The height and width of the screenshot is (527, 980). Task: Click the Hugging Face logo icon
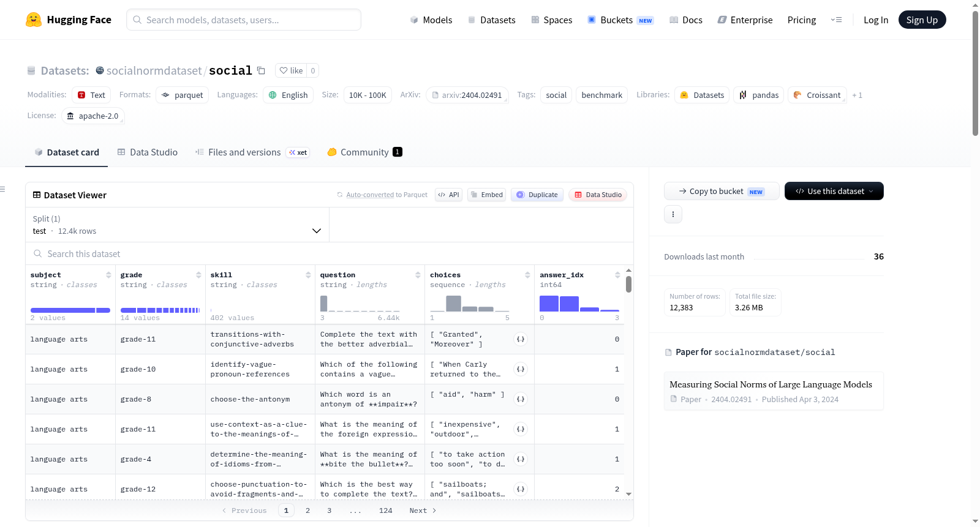(34, 20)
